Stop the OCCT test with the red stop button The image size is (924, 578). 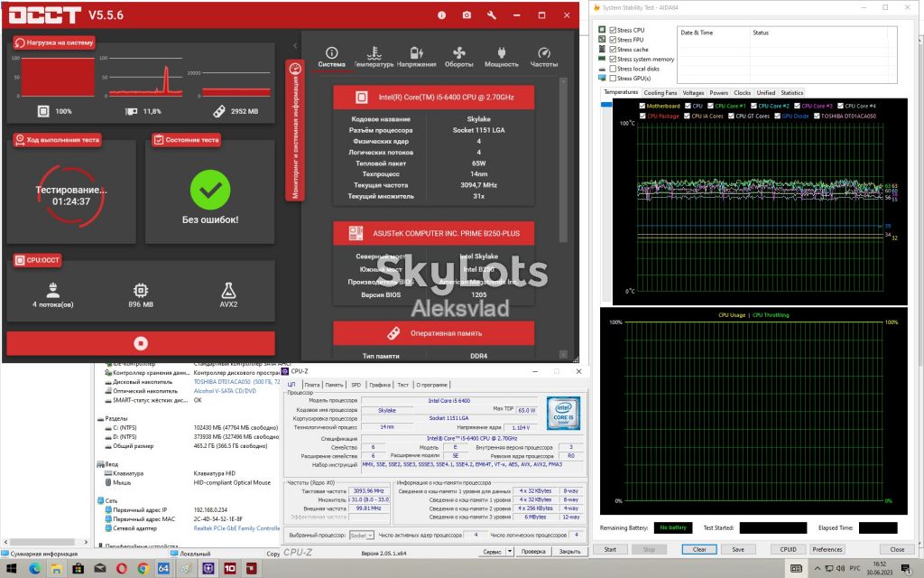click(x=140, y=343)
